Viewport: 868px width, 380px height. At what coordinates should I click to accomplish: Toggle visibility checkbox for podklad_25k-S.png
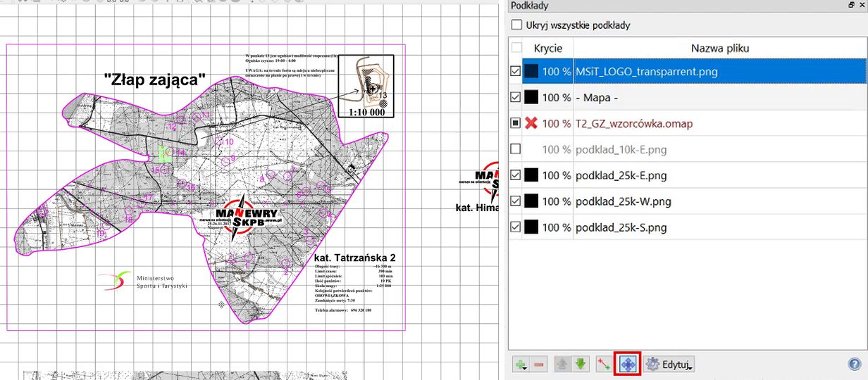coord(516,227)
